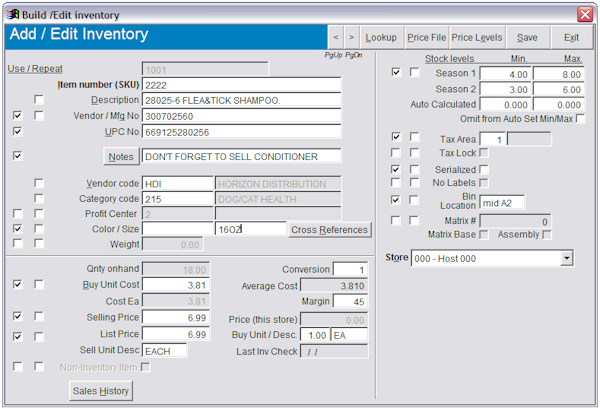Check the Tax Lock checkbox
This screenshot has height=408, width=600.
[485, 153]
